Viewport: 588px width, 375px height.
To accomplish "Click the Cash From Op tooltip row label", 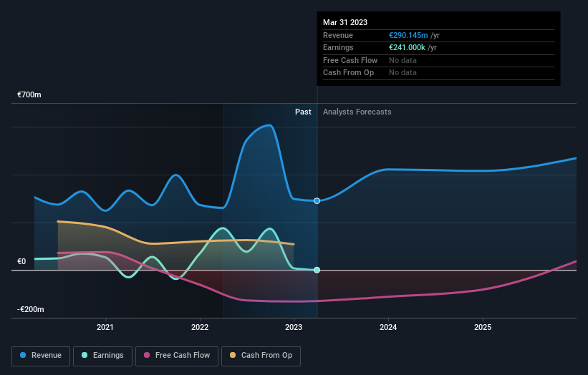I will pos(348,73).
